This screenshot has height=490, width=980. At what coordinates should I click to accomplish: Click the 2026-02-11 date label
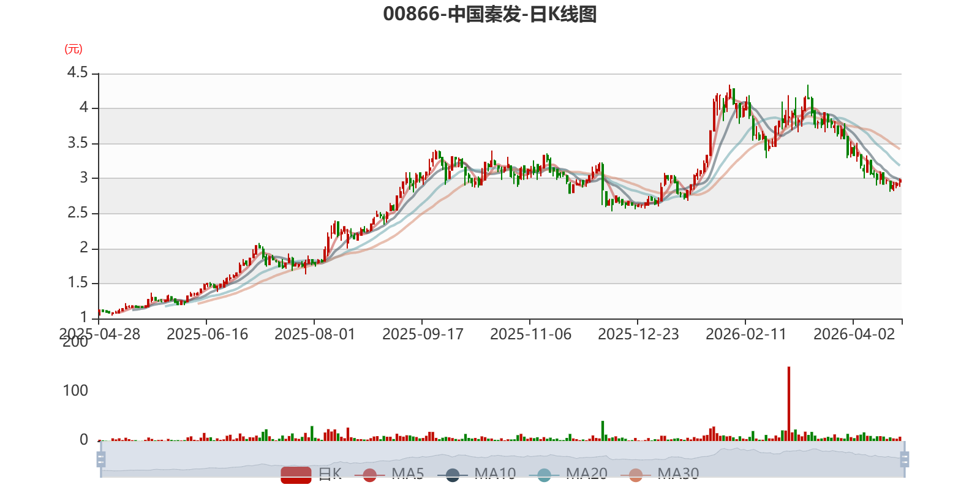click(x=746, y=334)
